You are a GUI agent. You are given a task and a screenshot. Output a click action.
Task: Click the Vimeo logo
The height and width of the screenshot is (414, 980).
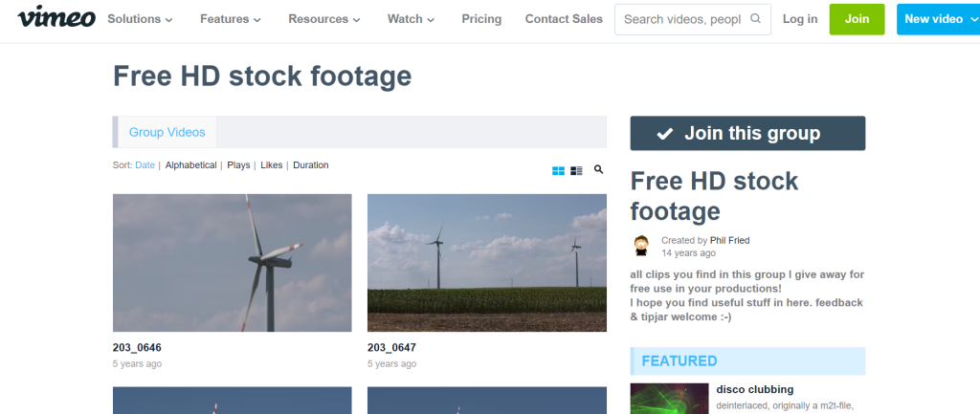56,17
